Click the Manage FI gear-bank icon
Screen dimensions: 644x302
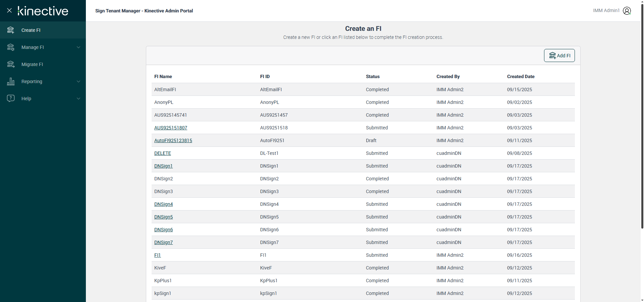(x=11, y=47)
